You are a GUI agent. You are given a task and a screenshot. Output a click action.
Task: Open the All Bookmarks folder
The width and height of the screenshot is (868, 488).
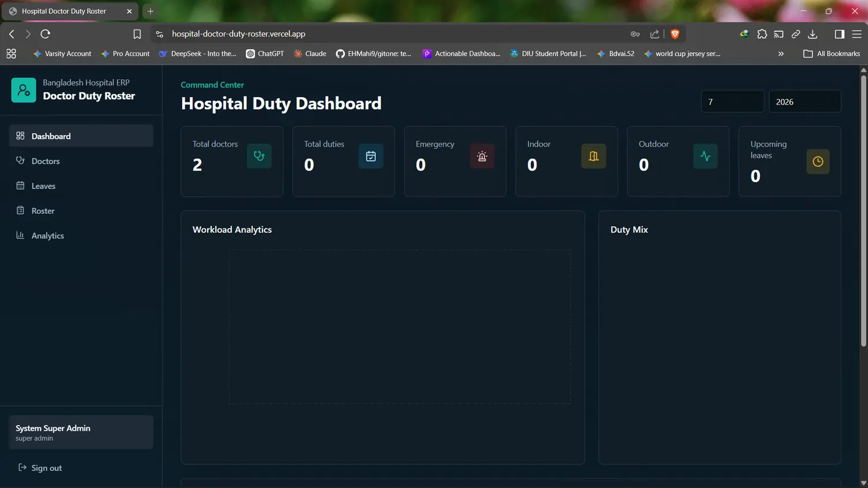tap(832, 54)
